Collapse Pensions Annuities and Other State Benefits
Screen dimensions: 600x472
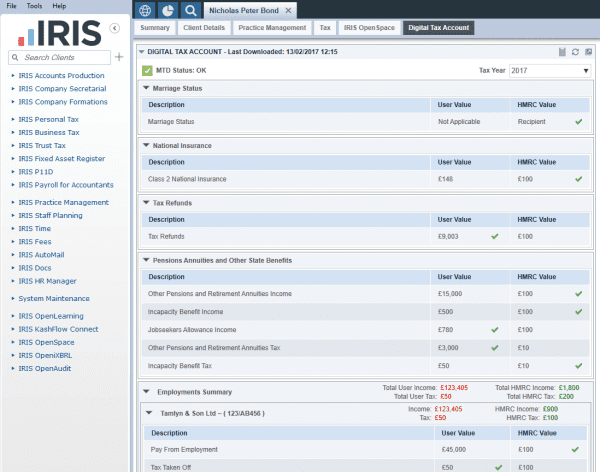pos(146,260)
